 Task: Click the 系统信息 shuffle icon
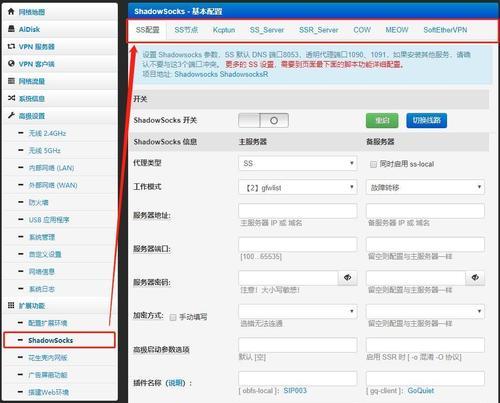coord(11,98)
